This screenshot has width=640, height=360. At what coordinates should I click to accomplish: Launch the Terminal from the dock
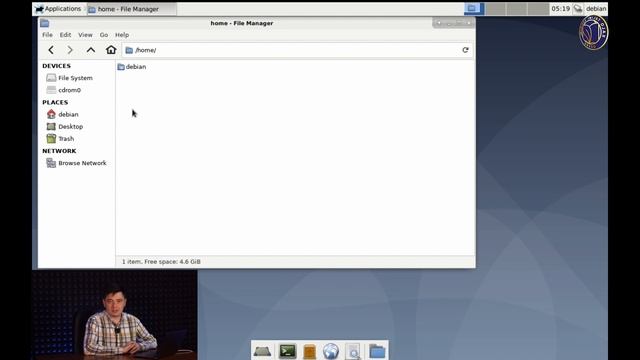click(x=287, y=351)
